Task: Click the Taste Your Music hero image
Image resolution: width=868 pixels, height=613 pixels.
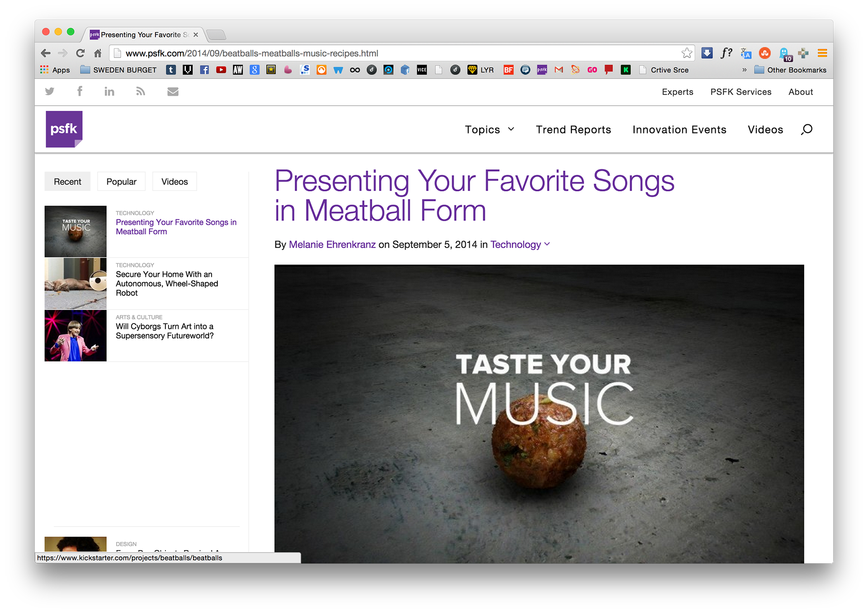Action: coord(539,413)
